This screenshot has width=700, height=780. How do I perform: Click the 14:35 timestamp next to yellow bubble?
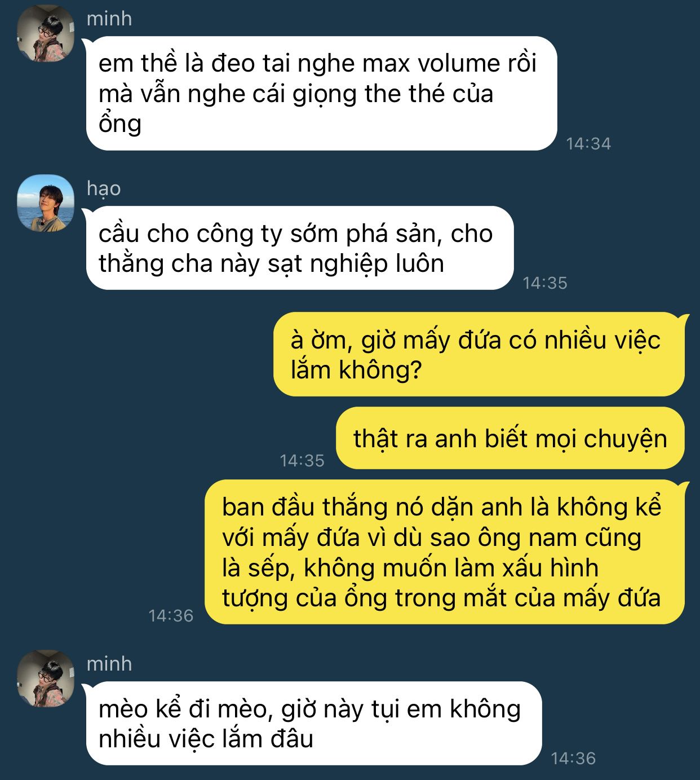click(x=302, y=460)
